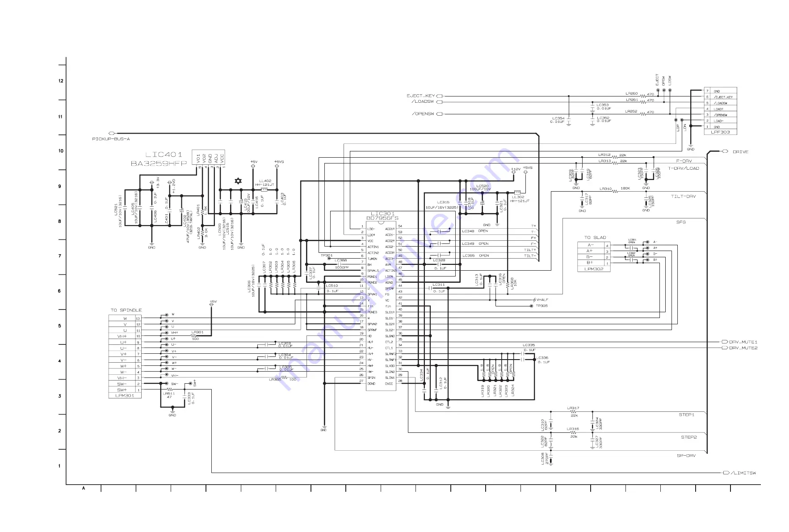Click the PICKUP-BUS-A net label
This screenshot has height=532, width=789.
pyautogui.click(x=111, y=139)
